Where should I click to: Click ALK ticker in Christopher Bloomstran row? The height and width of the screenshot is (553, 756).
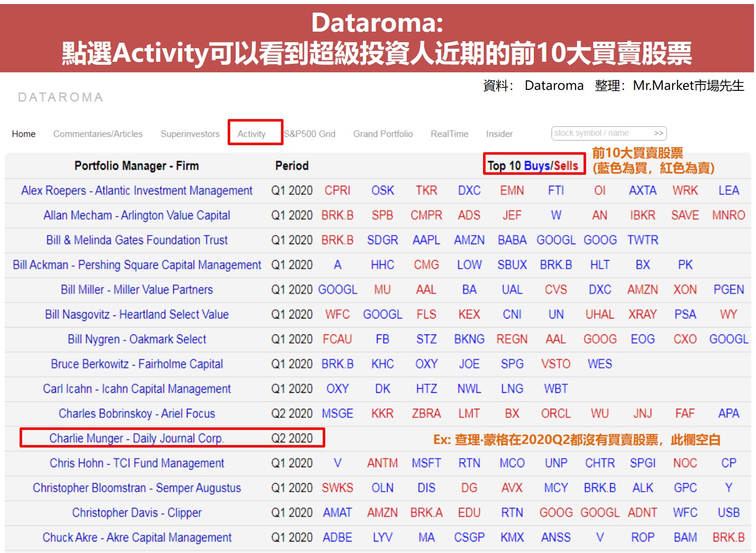pyautogui.click(x=642, y=488)
